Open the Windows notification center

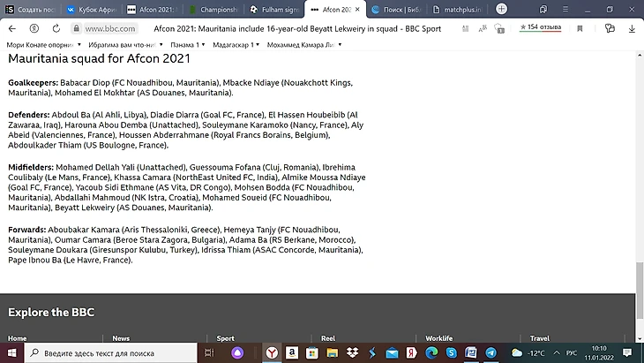click(627, 352)
